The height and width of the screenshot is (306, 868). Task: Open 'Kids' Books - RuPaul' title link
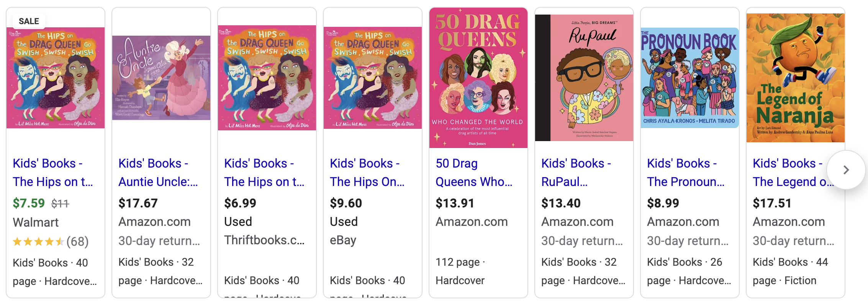(x=576, y=173)
